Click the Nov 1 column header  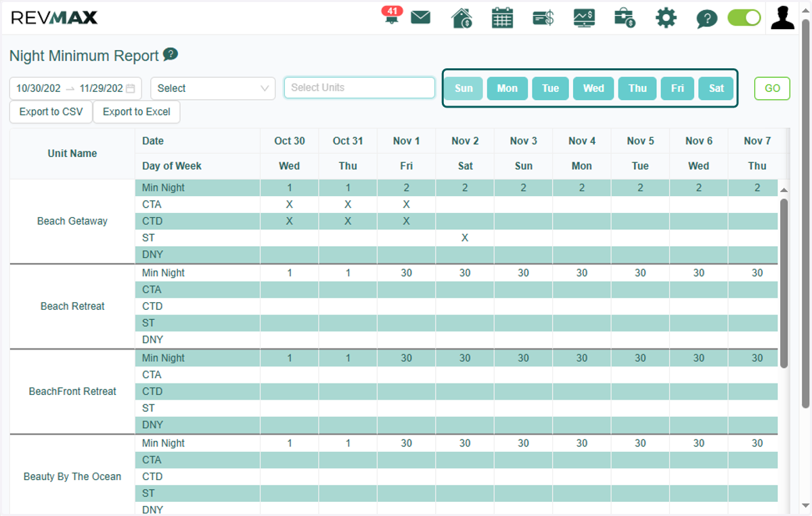(407, 141)
